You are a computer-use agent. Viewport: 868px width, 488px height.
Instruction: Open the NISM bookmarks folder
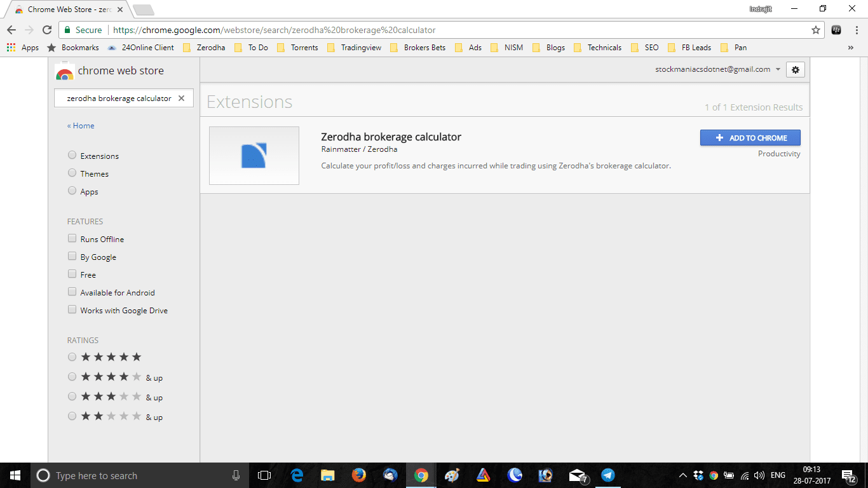click(507, 48)
